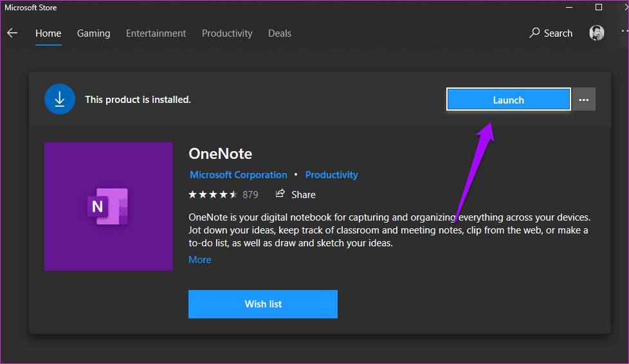Go back using the back arrow
This screenshot has height=364, width=629.
click(12, 33)
